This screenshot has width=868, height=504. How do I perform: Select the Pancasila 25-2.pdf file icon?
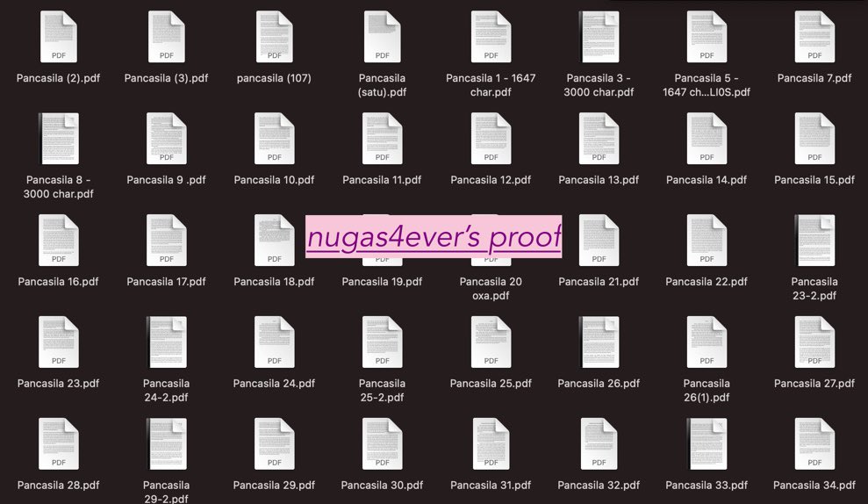click(382, 342)
